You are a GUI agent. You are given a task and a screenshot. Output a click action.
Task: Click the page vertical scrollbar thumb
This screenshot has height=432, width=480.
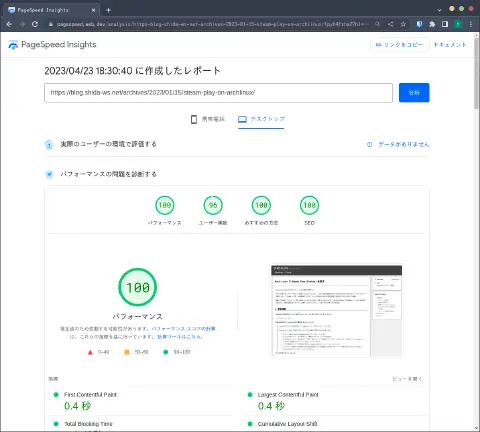pos(476,73)
